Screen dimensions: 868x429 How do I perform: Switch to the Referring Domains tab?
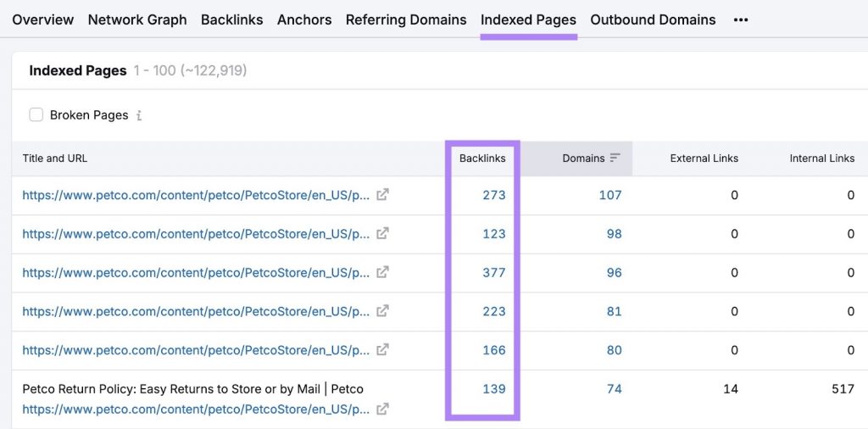[406, 20]
